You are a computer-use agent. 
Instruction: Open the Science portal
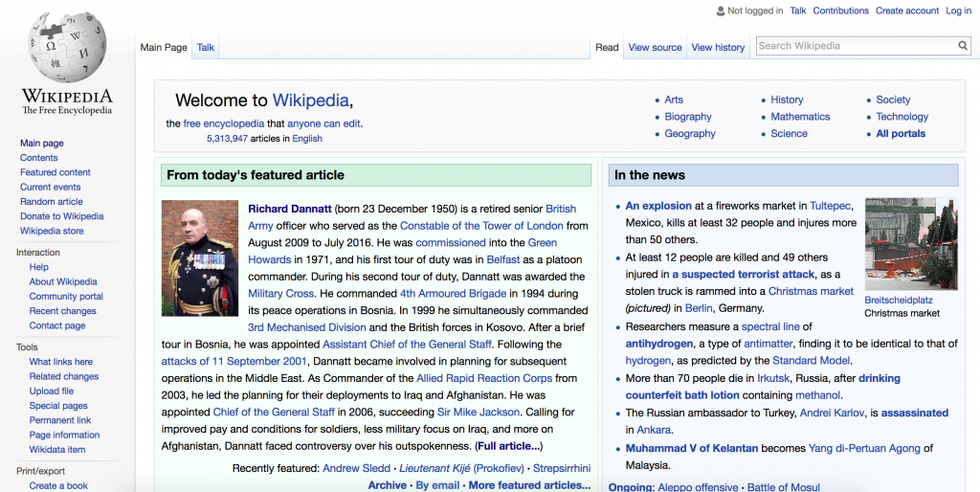tap(789, 133)
